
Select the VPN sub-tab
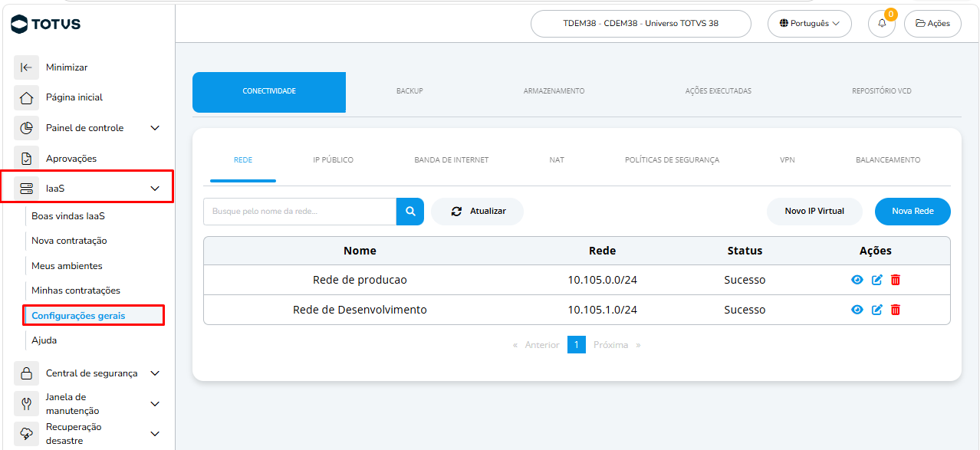click(x=788, y=160)
